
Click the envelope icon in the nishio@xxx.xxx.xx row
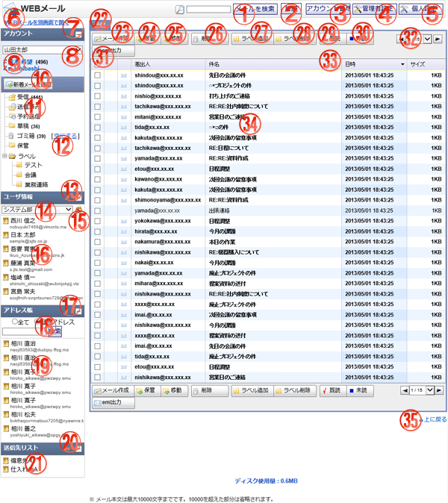124,96
